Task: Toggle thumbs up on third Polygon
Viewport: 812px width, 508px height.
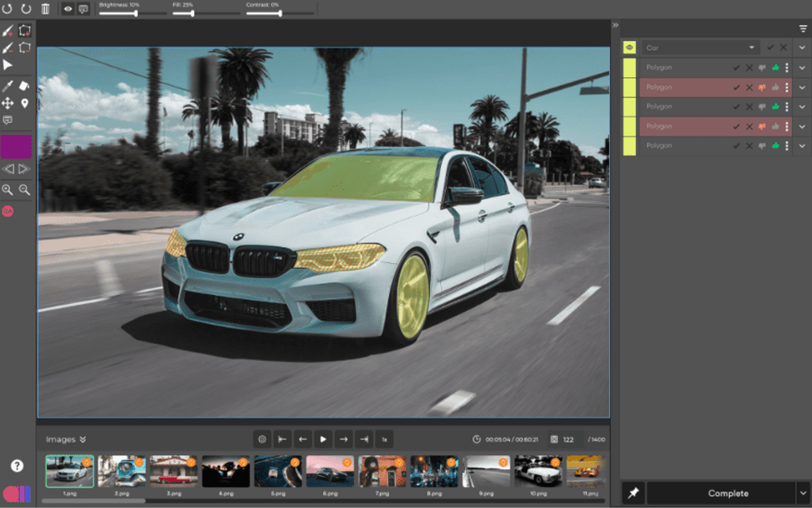Action: [775, 107]
